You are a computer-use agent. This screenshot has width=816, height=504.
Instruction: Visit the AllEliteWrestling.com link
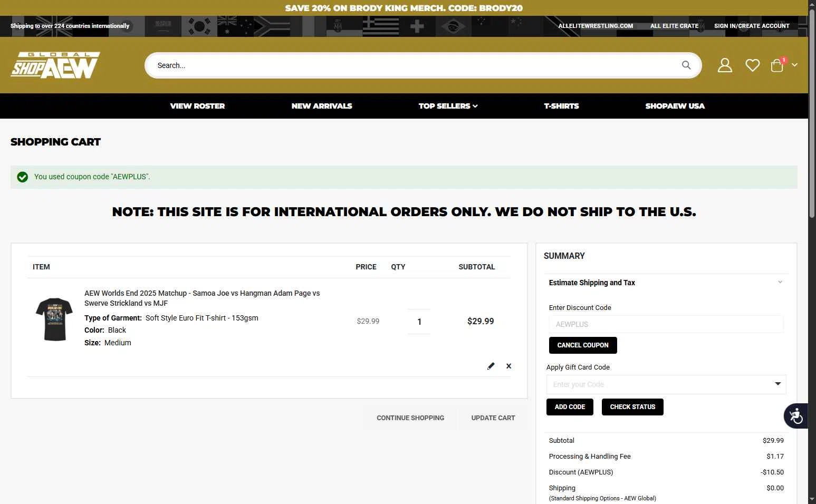tap(596, 26)
